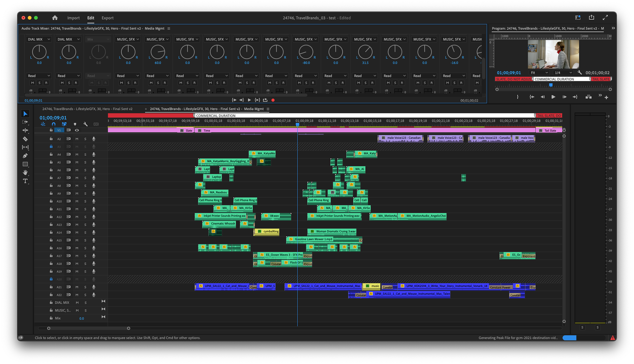Switch to the Export tab
Image resolution: width=634 pixels, height=364 pixels.
point(107,18)
